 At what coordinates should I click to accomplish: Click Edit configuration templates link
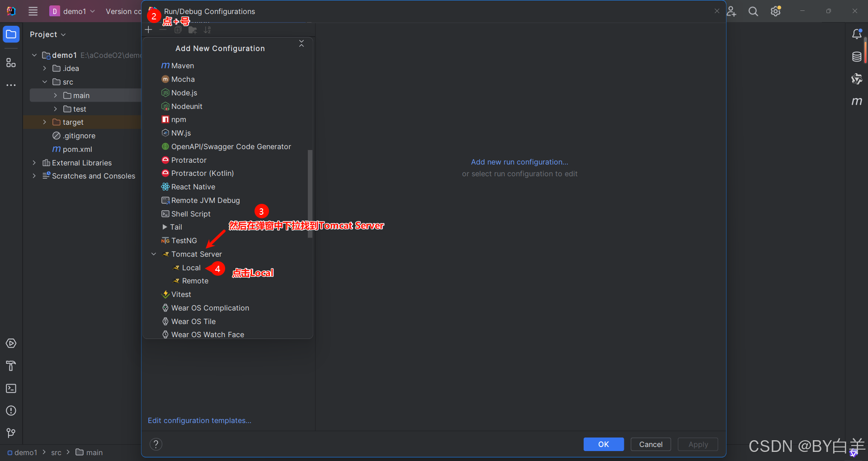tap(199, 420)
